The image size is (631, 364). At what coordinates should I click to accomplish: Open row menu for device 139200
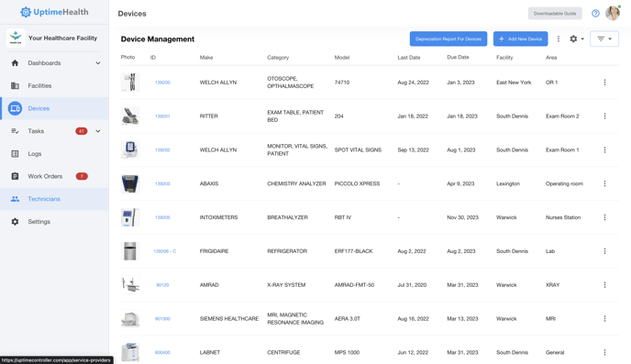click(x=604, y=83)
